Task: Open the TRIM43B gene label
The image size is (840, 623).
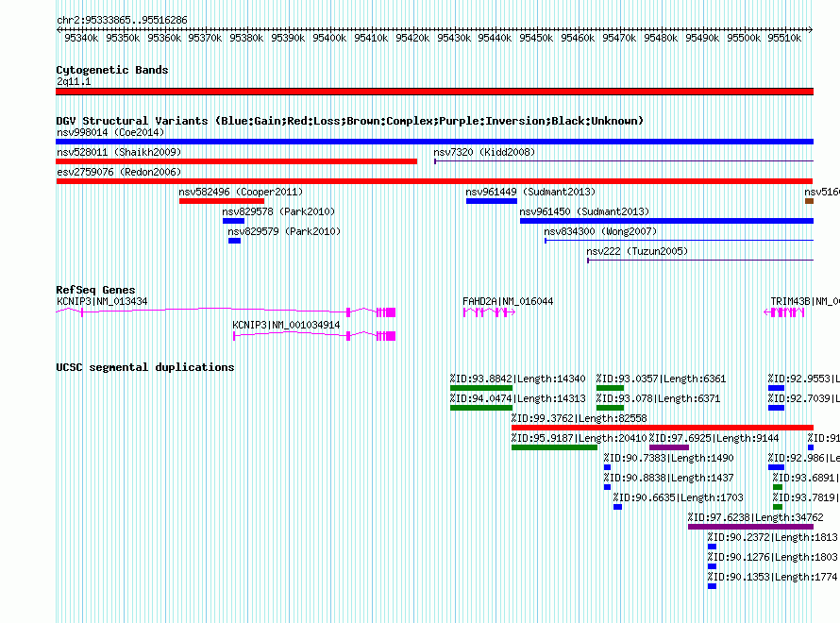Action: pyautogui.click(x=805, y=302)
